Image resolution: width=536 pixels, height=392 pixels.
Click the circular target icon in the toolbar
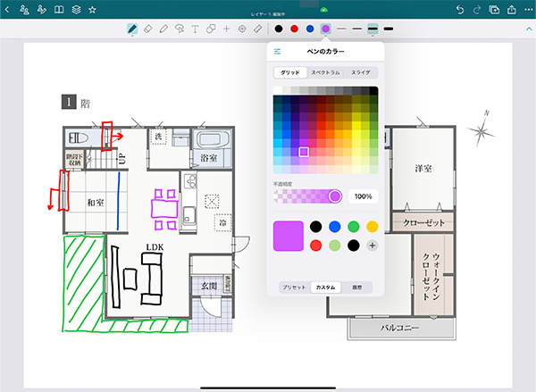click(x=242, y=29)
